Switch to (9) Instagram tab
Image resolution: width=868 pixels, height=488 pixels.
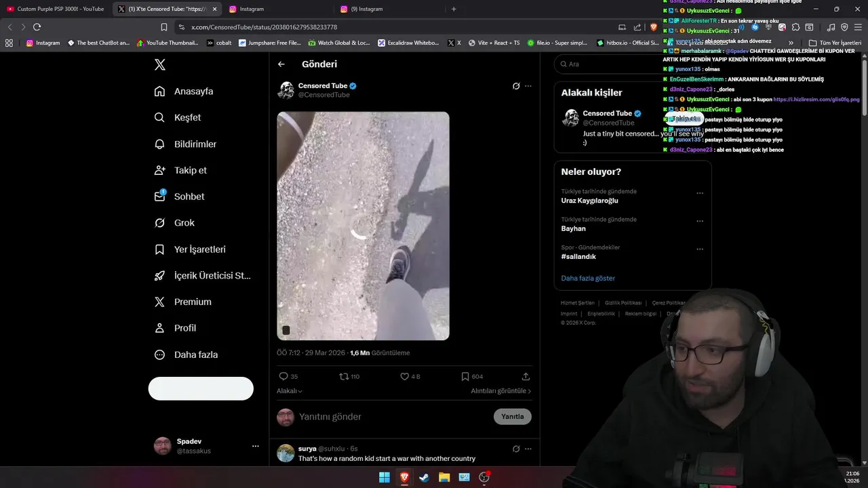click(389, 9)
